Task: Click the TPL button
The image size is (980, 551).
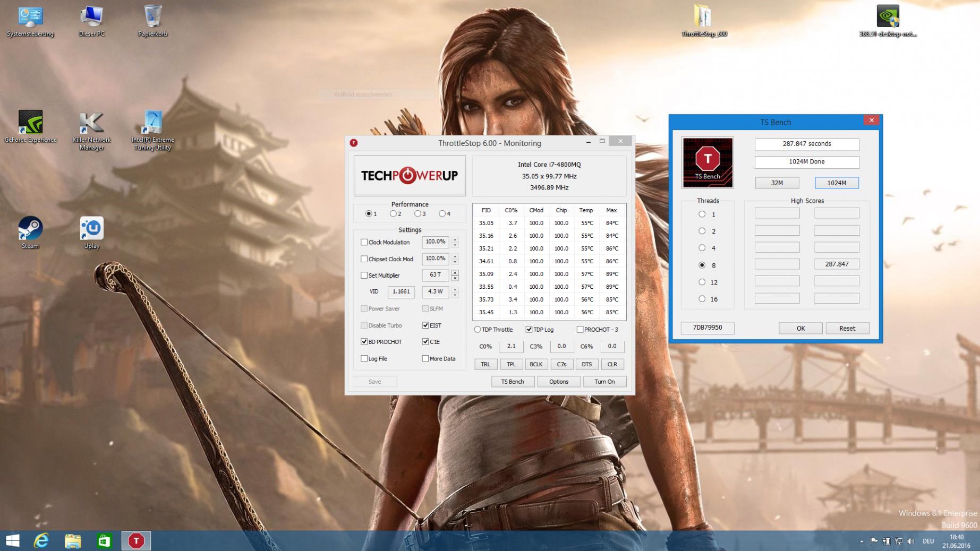Action: pyautogui.click(x=511, y=364)
